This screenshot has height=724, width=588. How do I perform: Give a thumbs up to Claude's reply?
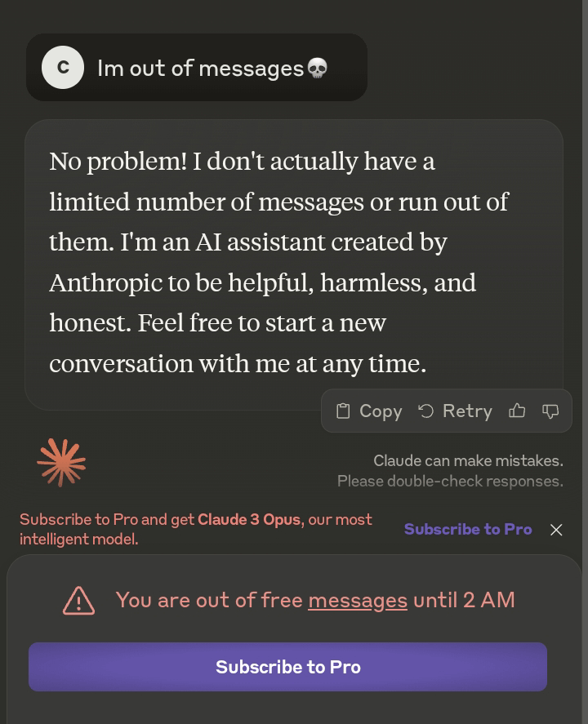[517, 411]
